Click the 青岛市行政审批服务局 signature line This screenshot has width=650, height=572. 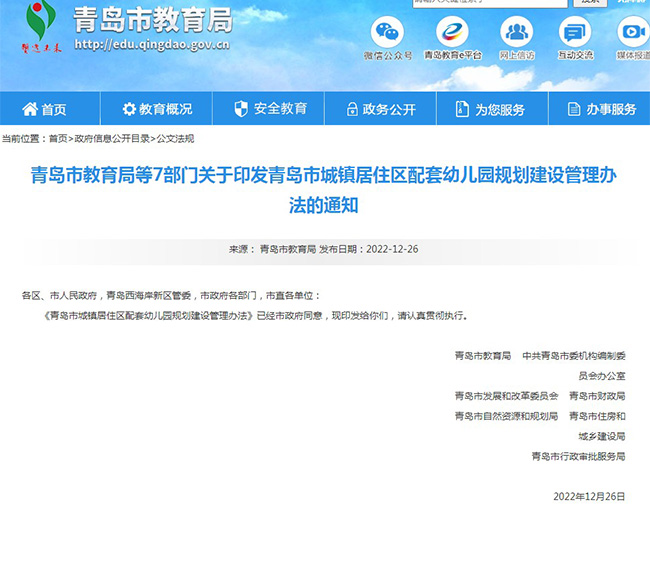coord(579,457)
